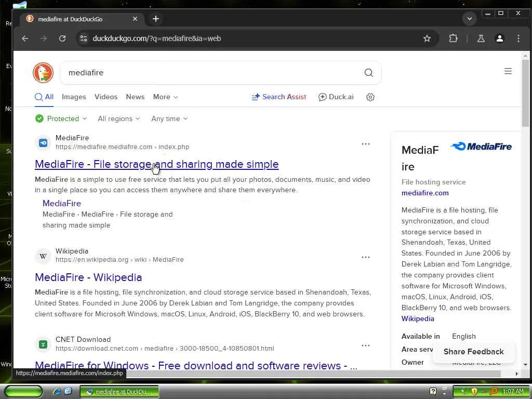Click the English value beside Available in
Image resolution: width=532 pixels, height=399 pixels.
pyautogui.click(x=463, y=336)
